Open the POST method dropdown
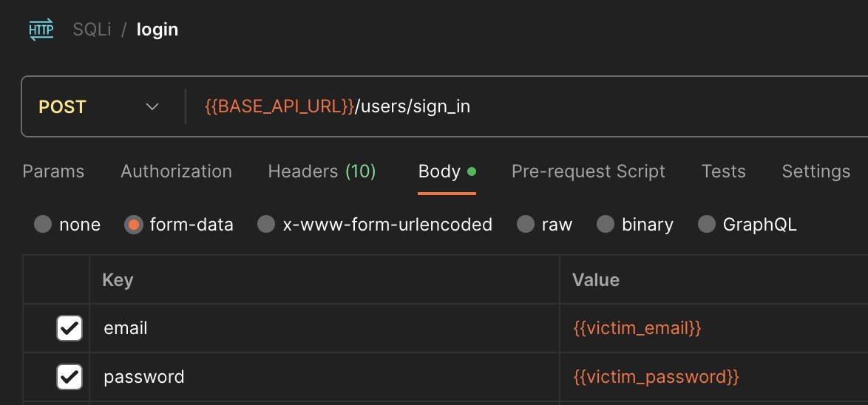Screen dimensions: 868x405 click(100, 106)
